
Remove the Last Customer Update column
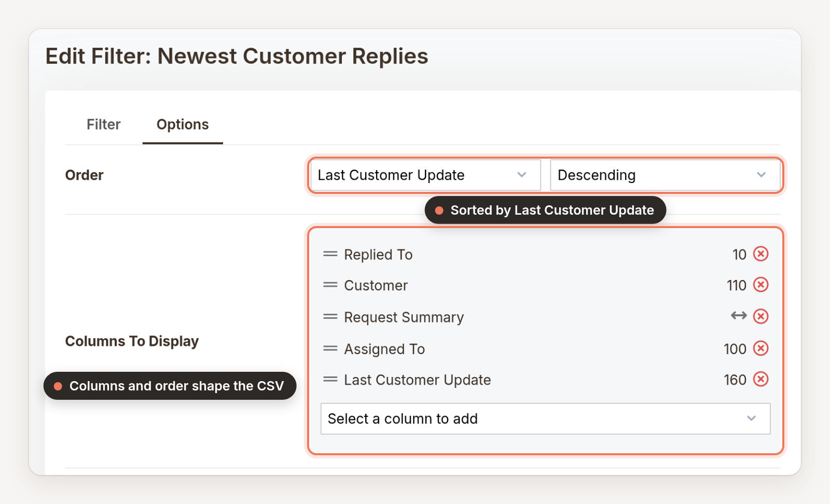click(x=760, y=380)
